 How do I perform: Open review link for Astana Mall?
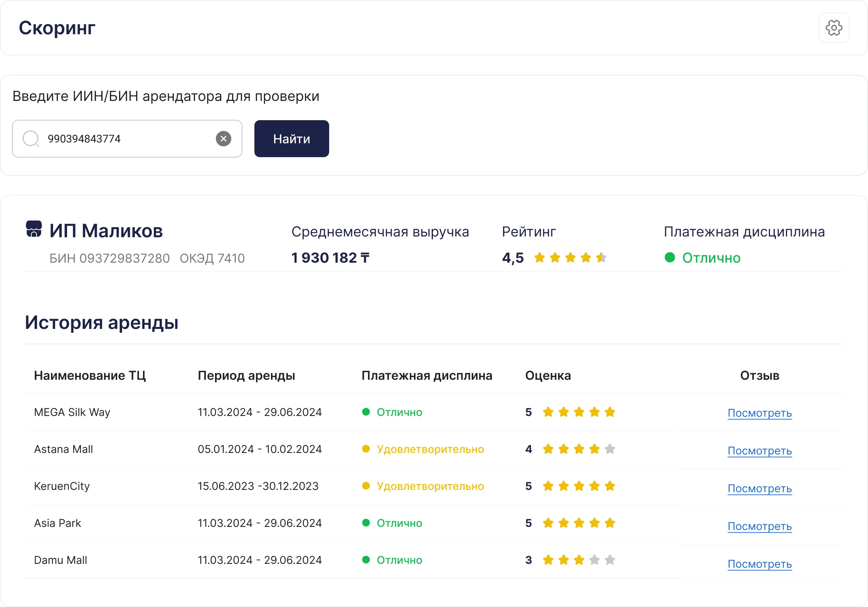[x=760, y=451]
